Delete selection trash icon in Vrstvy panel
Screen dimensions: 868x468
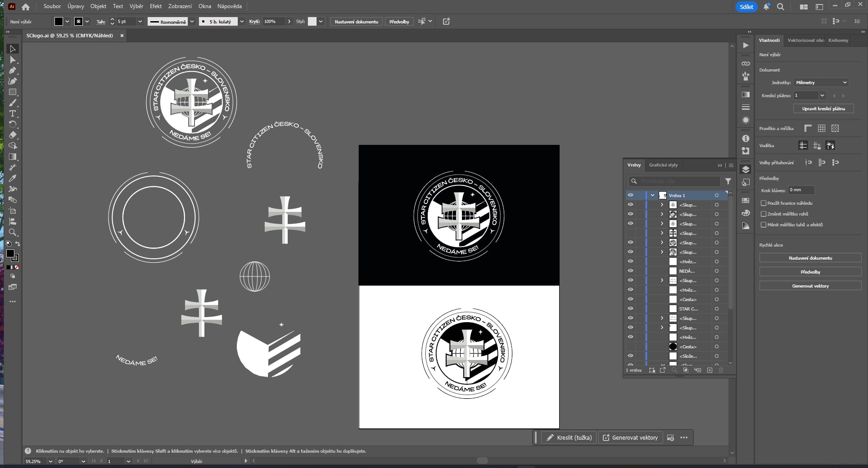(x=721, y=370)
